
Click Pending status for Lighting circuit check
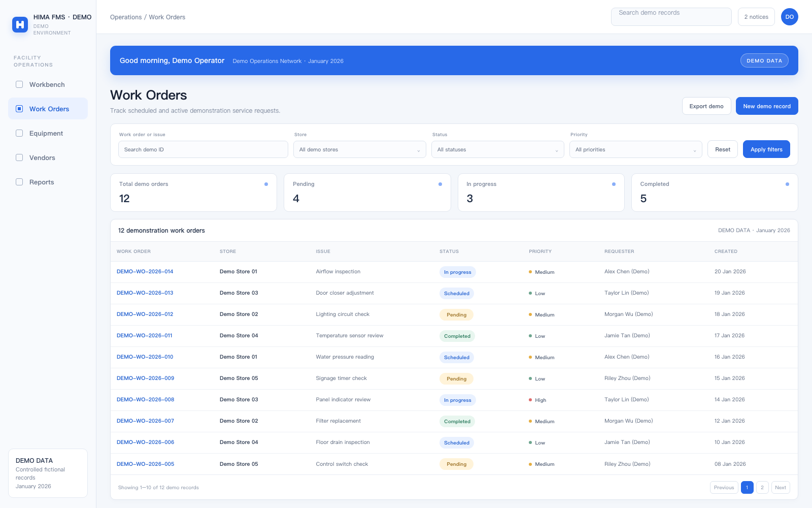(457, 315)
